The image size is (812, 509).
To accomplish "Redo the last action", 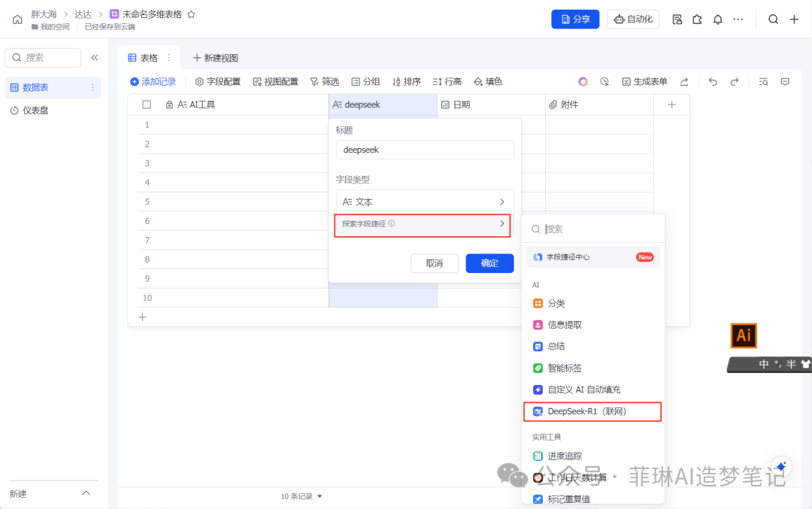I will 735,82.
